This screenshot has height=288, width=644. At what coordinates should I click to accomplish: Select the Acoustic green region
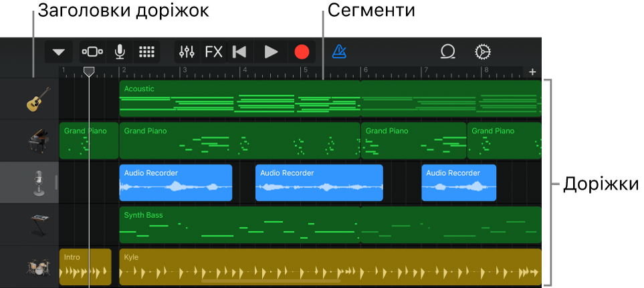click(x=240, y=99)
